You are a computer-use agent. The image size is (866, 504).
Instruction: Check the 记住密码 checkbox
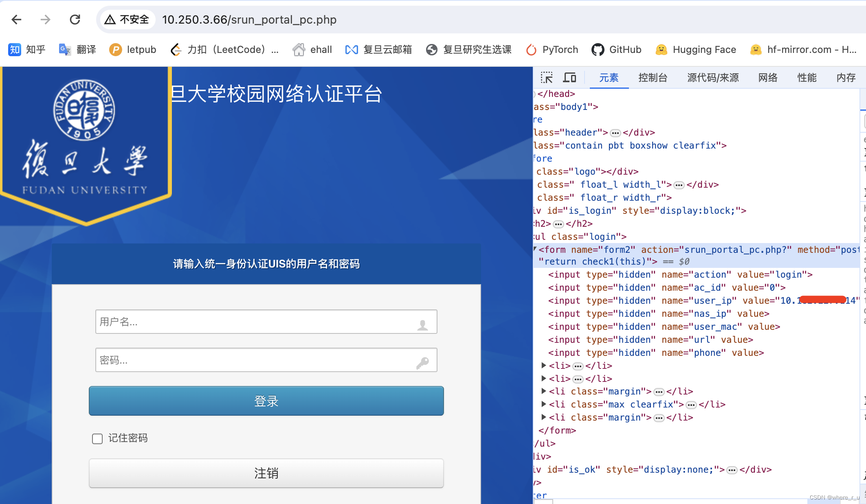pos(97,438)
